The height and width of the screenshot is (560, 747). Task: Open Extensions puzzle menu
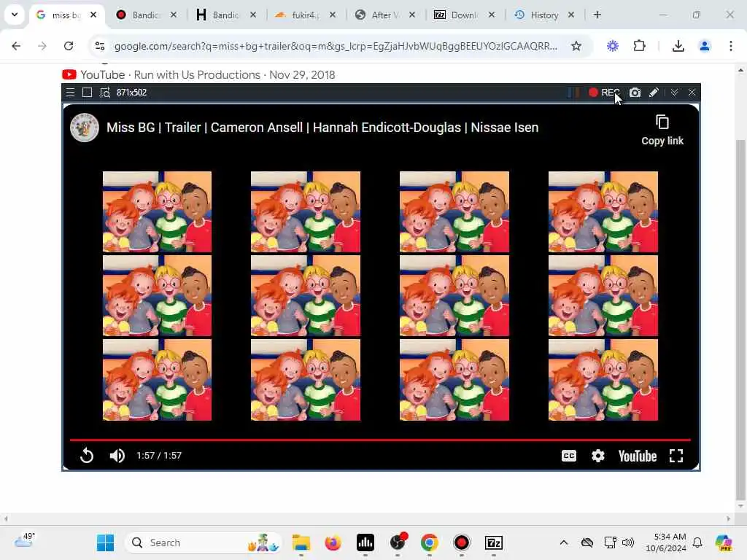639,46
